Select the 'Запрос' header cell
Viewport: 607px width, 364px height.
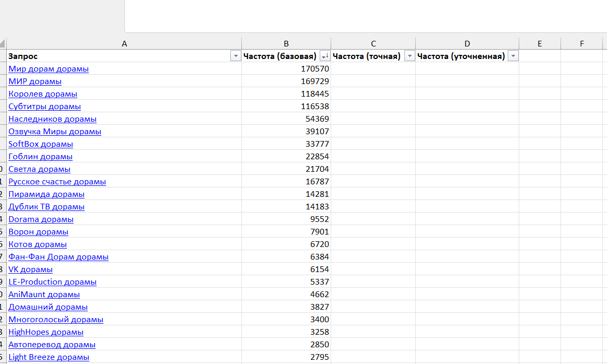coord(124,56)
